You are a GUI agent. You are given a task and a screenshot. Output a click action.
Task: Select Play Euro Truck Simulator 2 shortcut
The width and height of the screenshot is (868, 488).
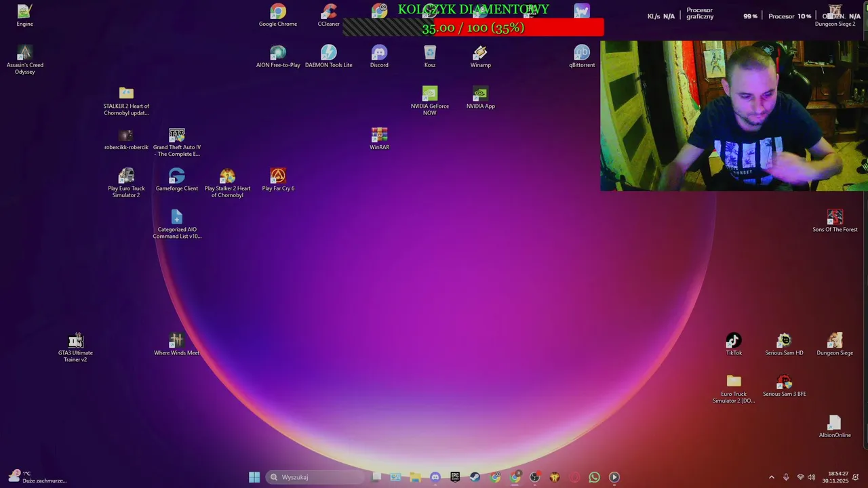click(x=126, y=184)
